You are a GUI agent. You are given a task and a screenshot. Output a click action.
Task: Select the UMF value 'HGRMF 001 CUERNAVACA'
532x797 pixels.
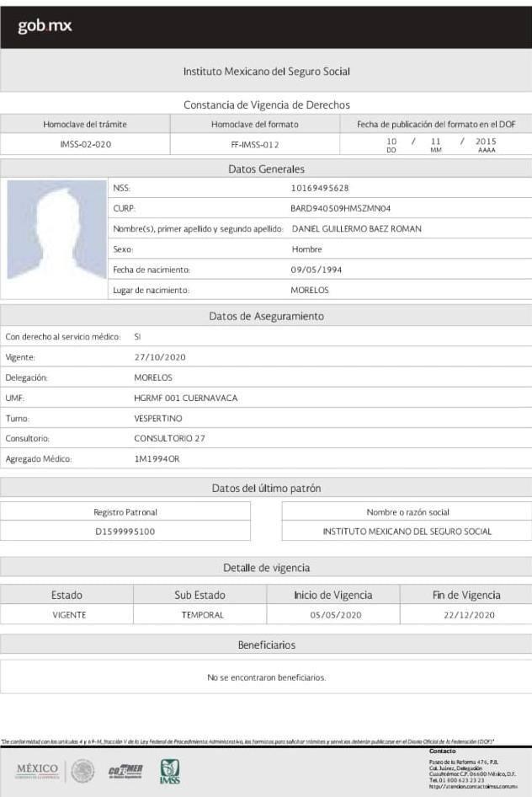click(x=186, y=398)
